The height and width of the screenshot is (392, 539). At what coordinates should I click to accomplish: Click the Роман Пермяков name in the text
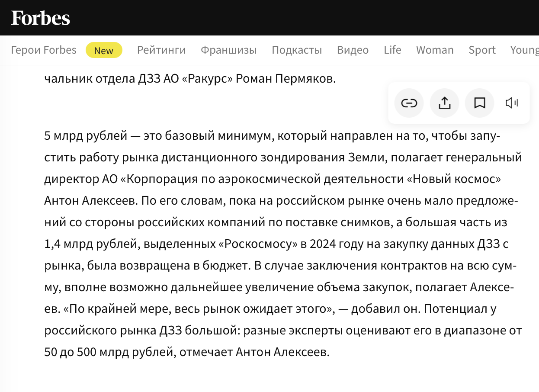click(x=286, y=79)
